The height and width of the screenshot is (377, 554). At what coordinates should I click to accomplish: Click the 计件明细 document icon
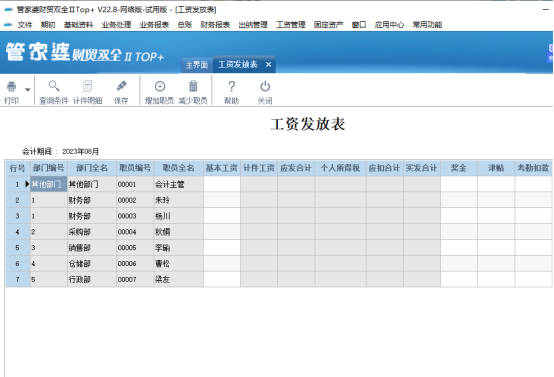click(87, 86)
